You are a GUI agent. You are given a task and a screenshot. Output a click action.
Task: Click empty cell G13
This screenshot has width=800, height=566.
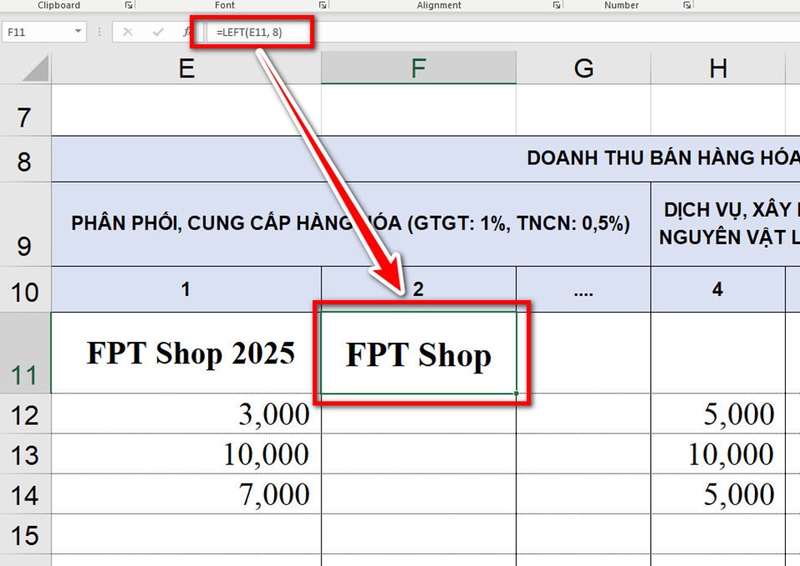pos(583,454)
